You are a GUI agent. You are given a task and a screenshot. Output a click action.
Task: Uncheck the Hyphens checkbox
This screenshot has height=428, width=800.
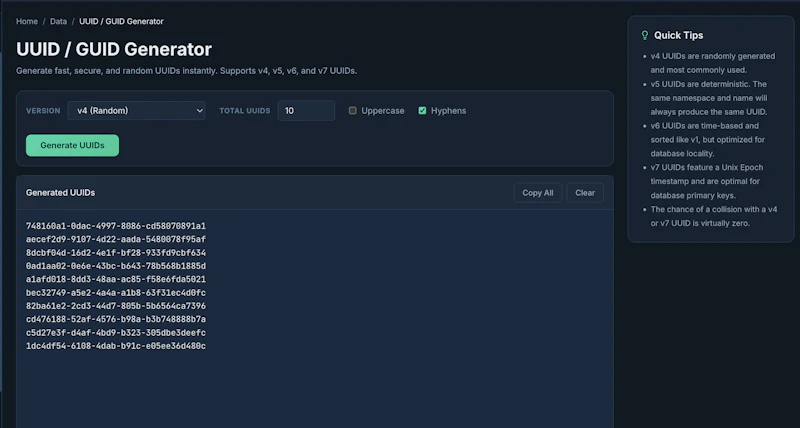[x=422, y=111]
